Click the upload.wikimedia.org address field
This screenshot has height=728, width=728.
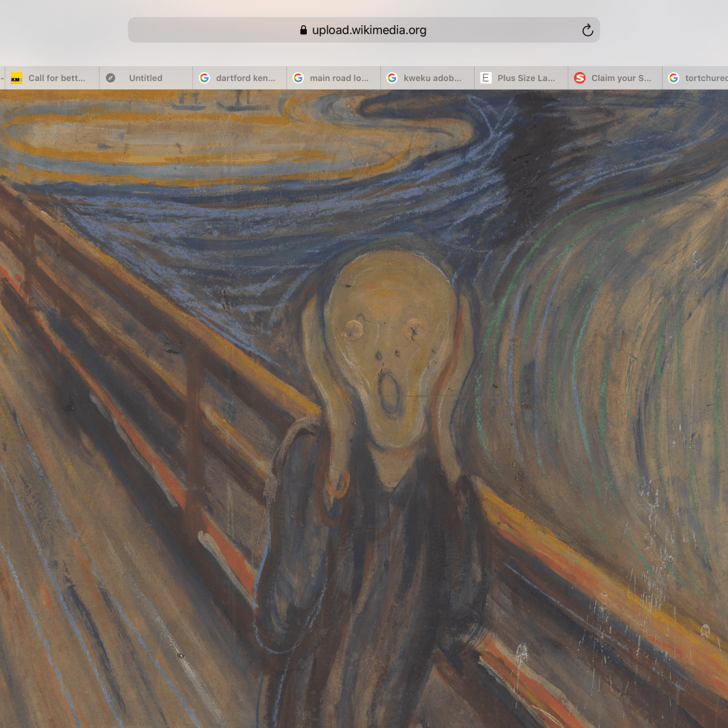tap(368, 30)
